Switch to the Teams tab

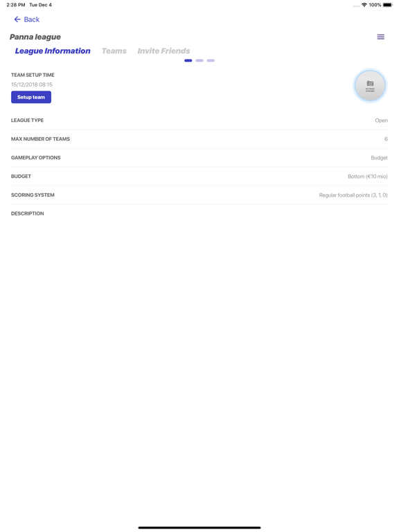point(114,51)
